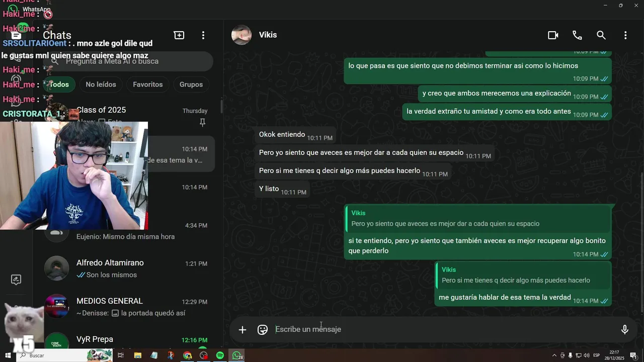This screenshot has height=362, width=644.
Task: Open File Explorer from taskbar
Action: (x=137, y=355)
